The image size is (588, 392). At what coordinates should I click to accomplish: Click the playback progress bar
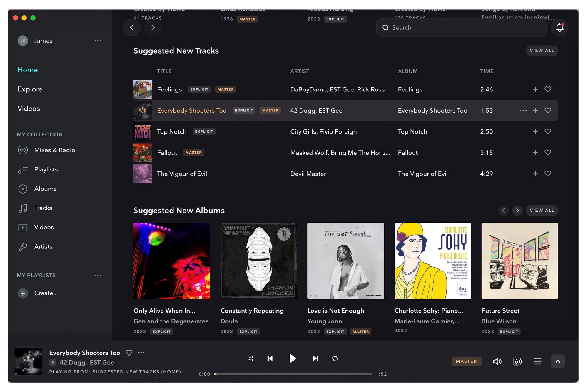point(294,374)
